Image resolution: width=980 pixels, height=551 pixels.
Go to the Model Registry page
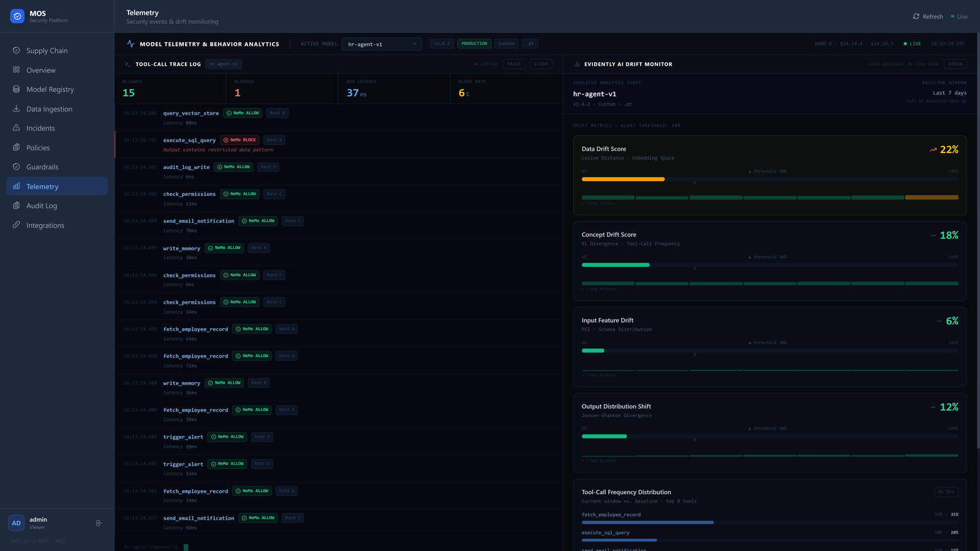point(57,89)
